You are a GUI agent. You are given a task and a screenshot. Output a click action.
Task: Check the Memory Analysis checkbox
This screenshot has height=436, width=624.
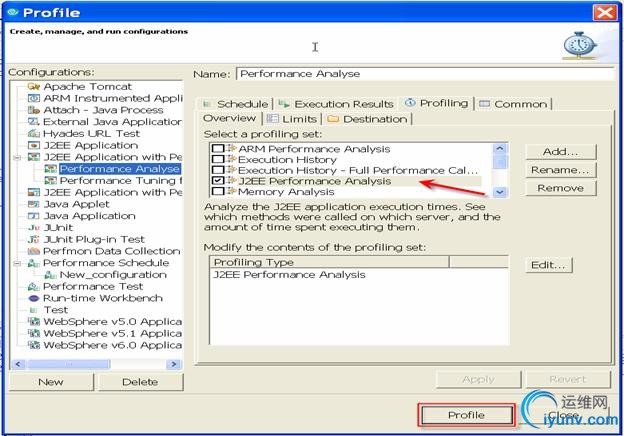pos(218,191)
